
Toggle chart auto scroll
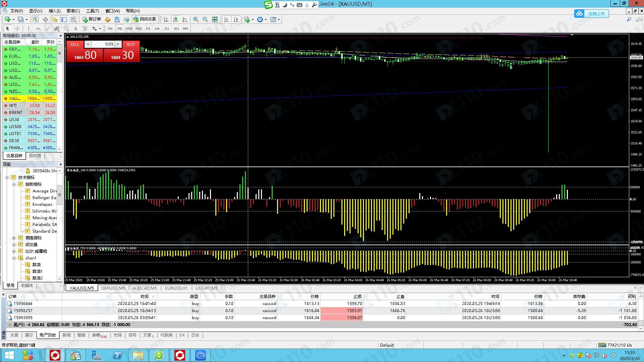tap(226, 19)
